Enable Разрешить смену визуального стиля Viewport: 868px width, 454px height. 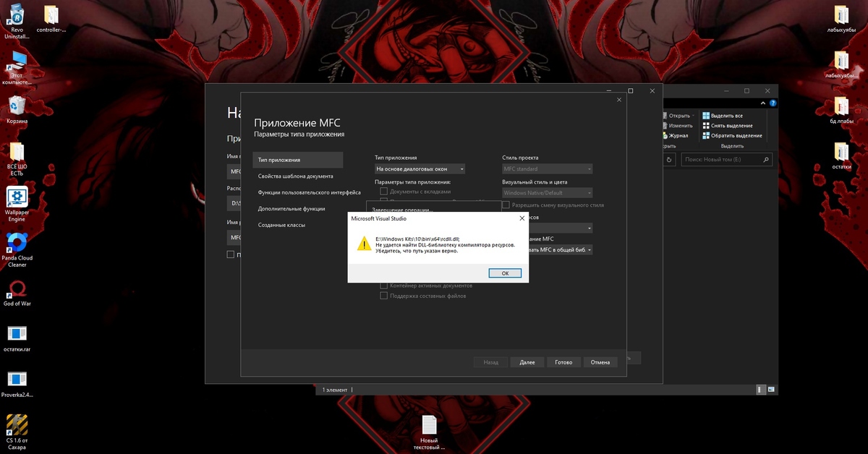[x=506, y=205]
